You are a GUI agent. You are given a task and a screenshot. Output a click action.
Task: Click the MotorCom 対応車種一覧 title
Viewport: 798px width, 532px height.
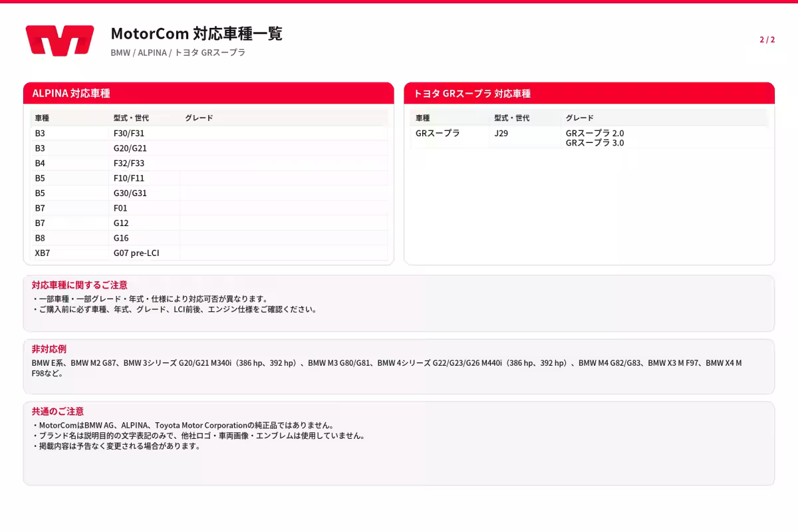click(x=196, y=34)
